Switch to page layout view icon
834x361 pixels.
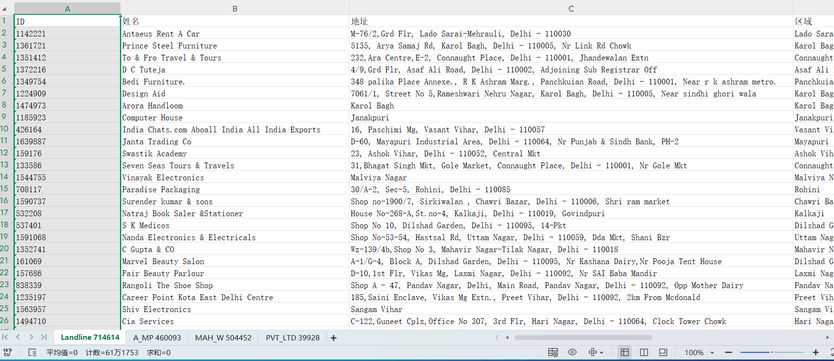tap(644, 352)
